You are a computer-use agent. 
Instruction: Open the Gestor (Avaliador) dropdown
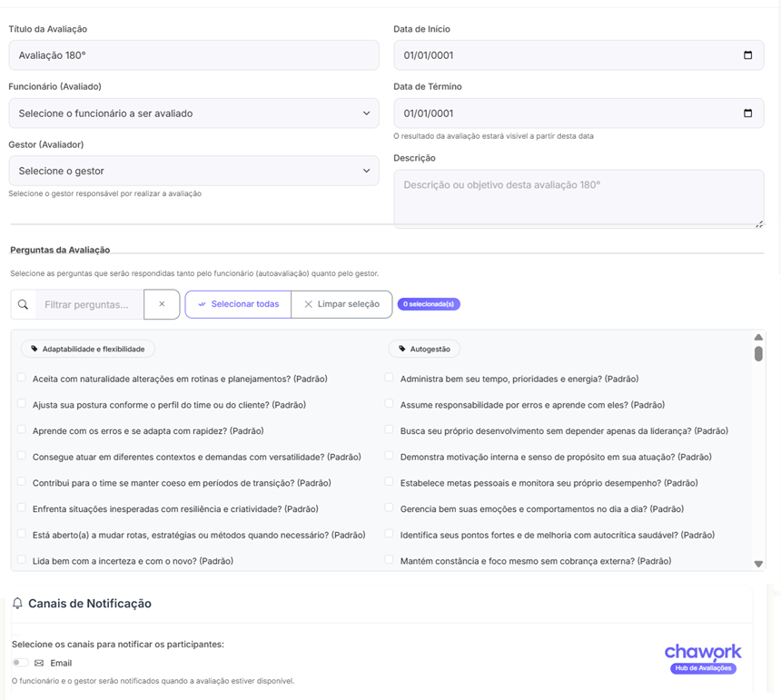[x=193, y=171]
